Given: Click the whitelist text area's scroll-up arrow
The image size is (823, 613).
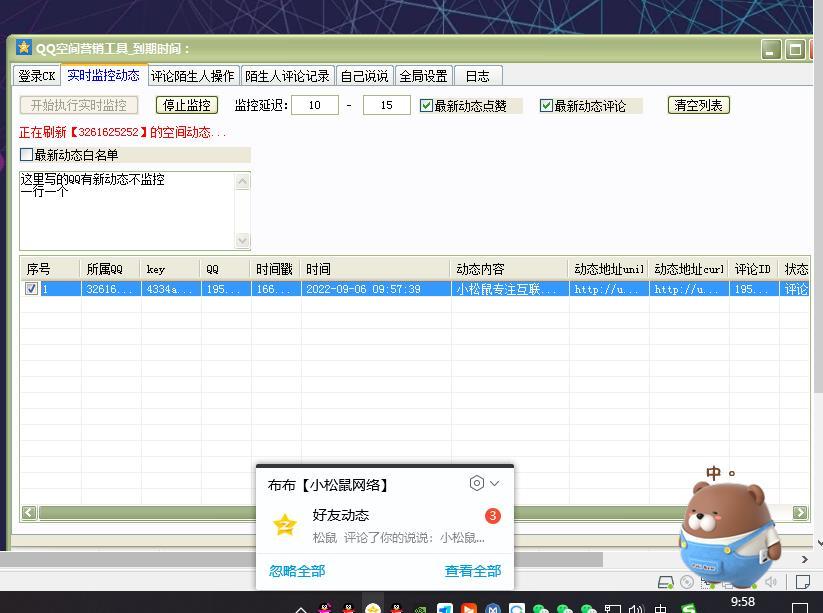Looking at the screenshot, I should click(242, 182).
